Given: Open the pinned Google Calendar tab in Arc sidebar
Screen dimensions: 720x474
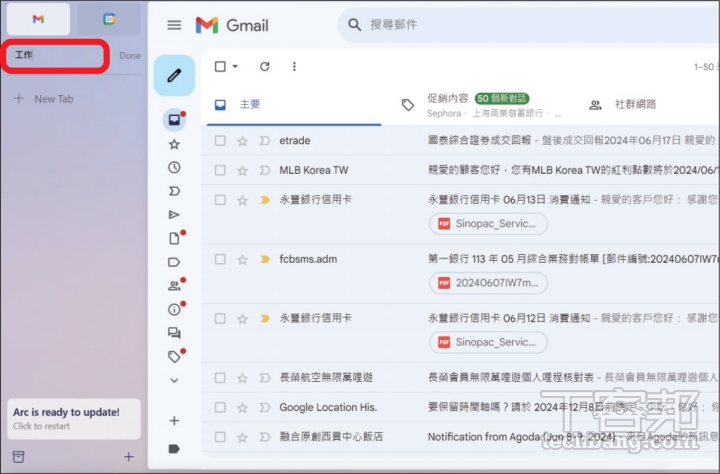Looking at the screenshot, I should 109,19.
